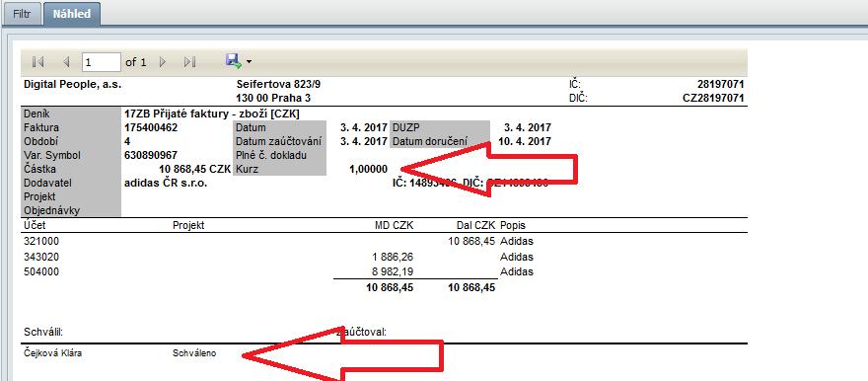The height and width of the screenshot is (381, 868).
Task: Click the Datum zaúčtování label
Action: (x=278, y=141)
